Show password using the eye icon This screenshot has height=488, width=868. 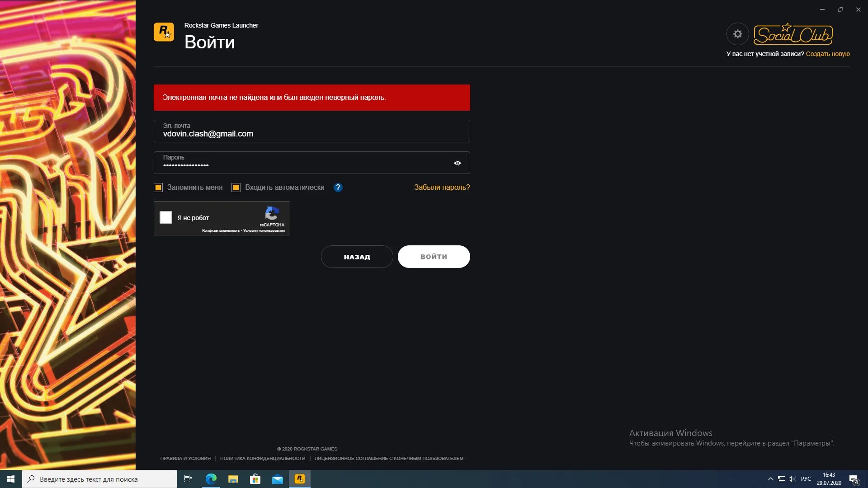point(457,163)
